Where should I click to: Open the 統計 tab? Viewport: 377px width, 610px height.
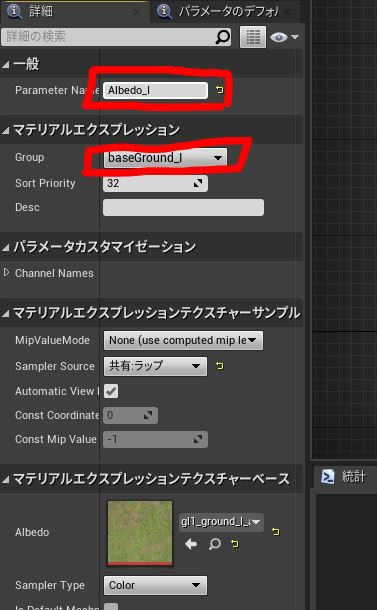pyautogui.click(x=344, y=477)
